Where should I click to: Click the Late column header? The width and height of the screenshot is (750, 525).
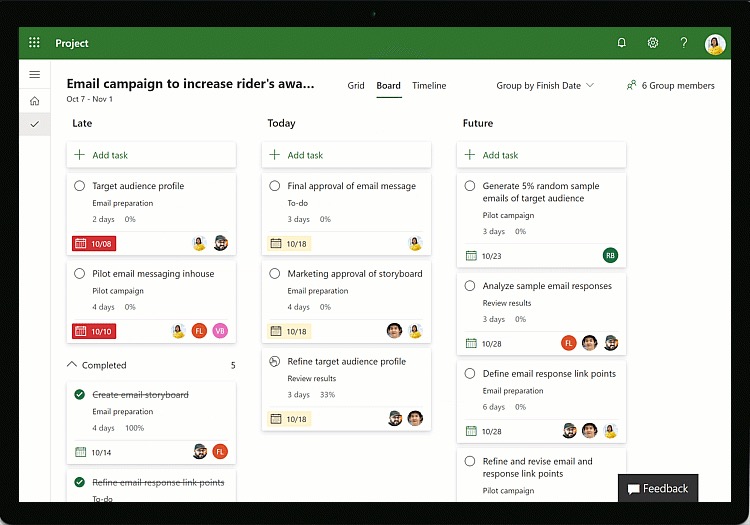[82, 123]
